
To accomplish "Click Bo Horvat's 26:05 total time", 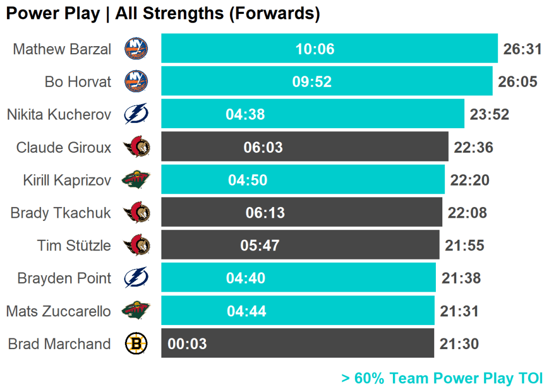I will [x=517, y=82].
